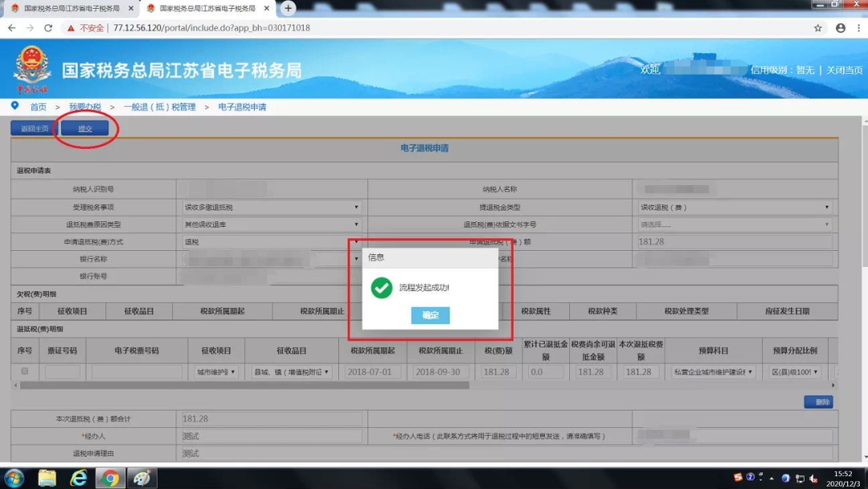Show hidden tray icons with up arrow
The height and width of the screenshot is (489, 868).
pyautogui.click(x=772, y=478)
